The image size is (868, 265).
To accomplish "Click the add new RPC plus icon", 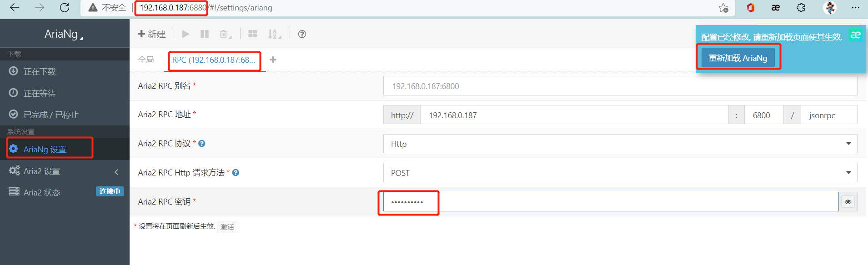I will pos(273,60).
